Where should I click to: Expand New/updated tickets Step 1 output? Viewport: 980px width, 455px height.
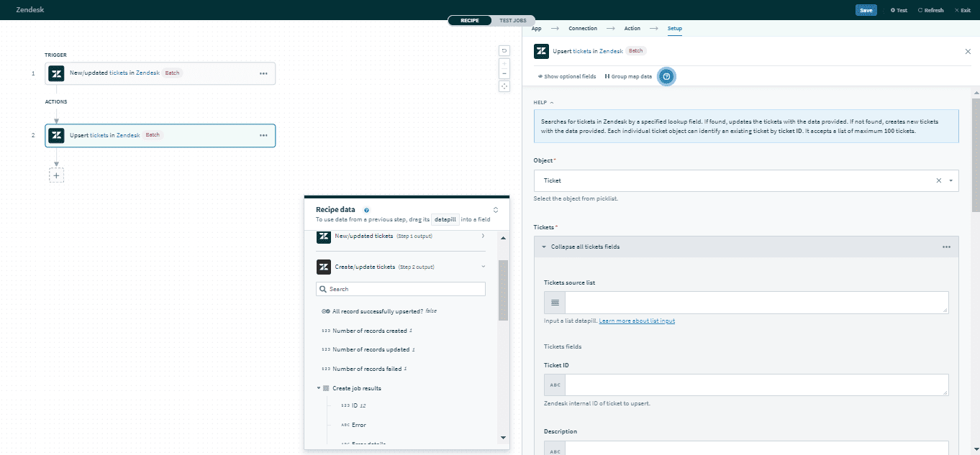(484, 236)
